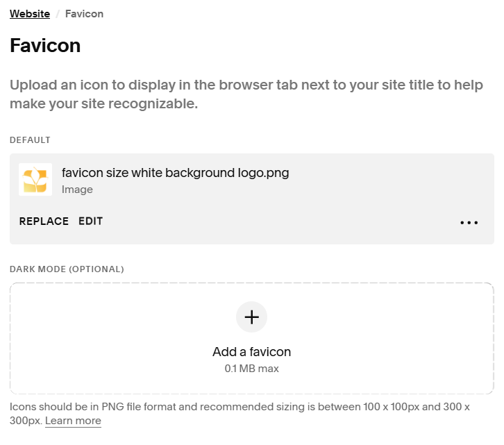Click the '0.1 MB max' size note
Image resolution: width=504 pixels, height=445 pixels.
(251, 369)
